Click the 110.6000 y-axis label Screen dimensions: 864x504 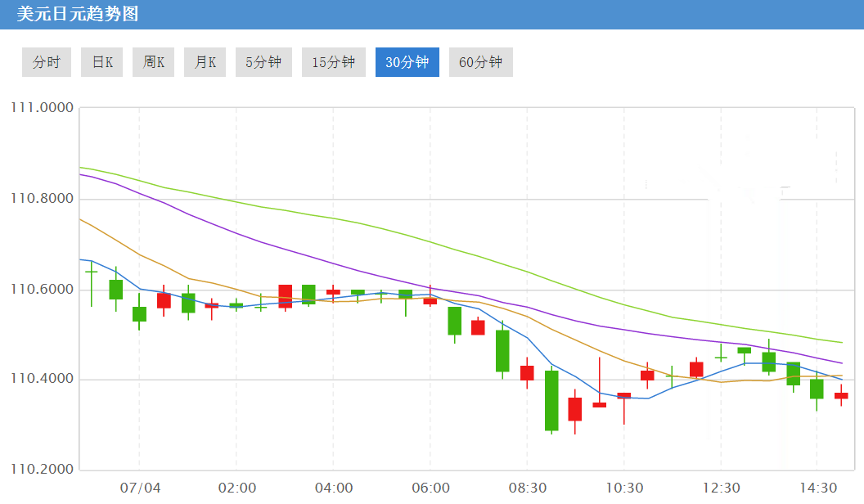tap(42, 289)
